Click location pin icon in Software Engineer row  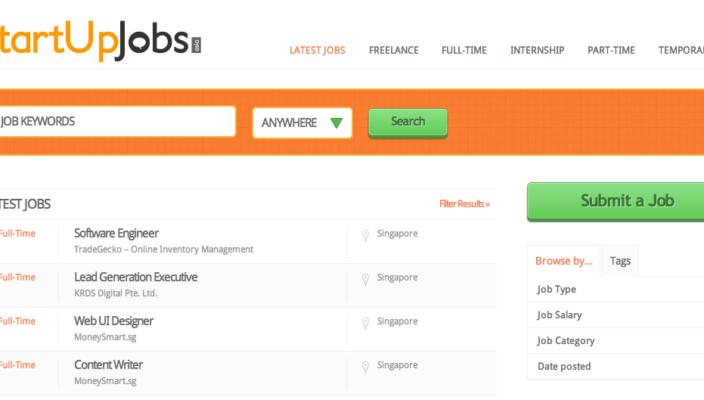point(365,236)
